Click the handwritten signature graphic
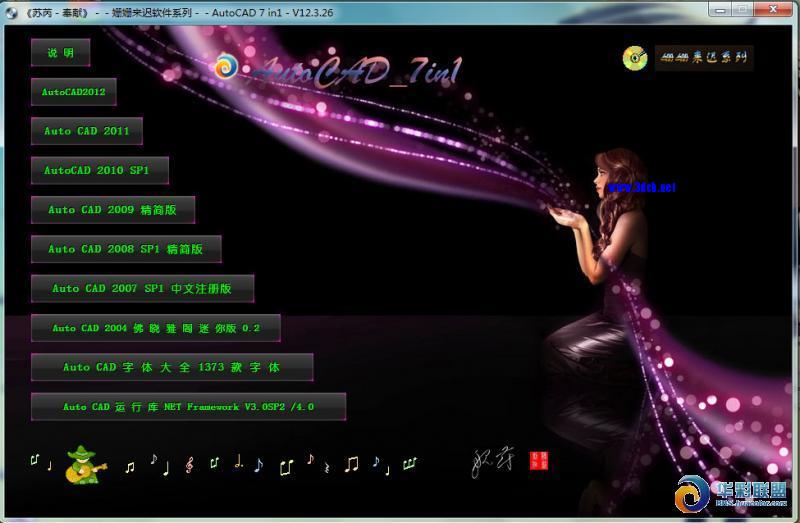Screen dimensions: 800x523 pyautogui.click(x=493, y=462)
